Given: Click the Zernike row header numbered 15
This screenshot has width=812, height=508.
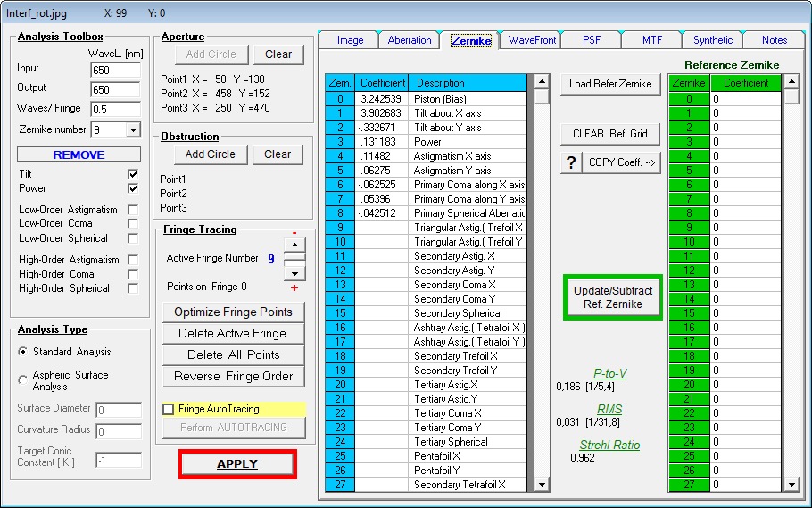Looking at the screenshot, I should pos(340,313).
